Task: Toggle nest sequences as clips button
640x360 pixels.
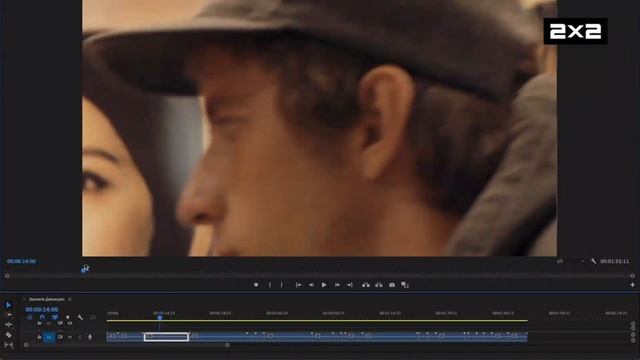Action: 29,317
